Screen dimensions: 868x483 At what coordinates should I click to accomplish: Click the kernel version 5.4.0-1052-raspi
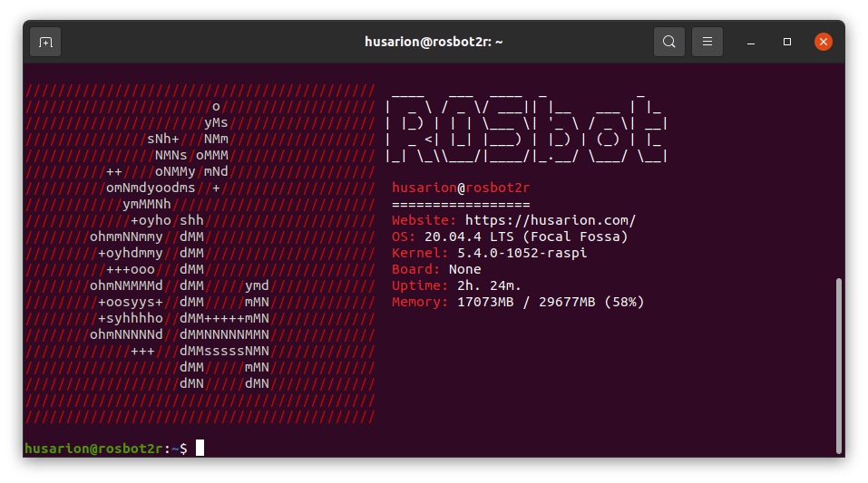pos(522,253)
